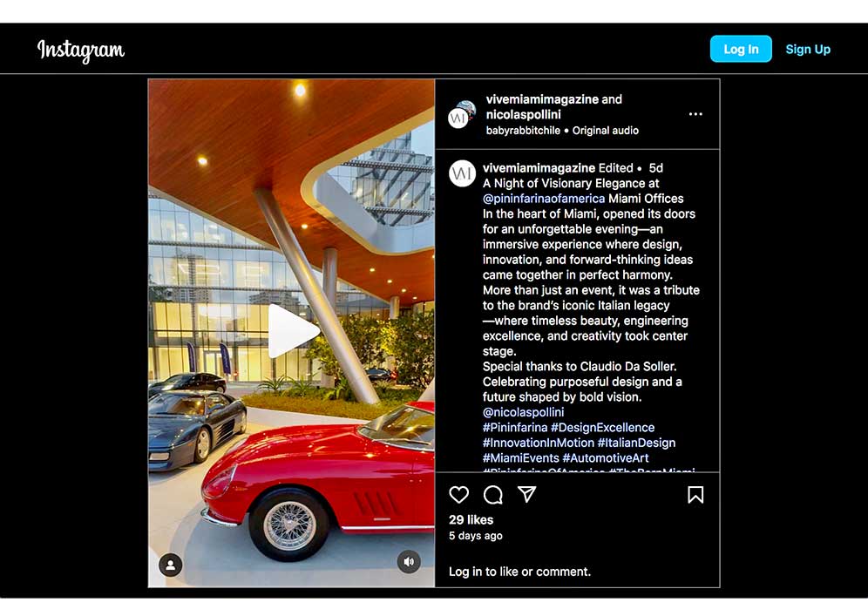View the 29 likes list
Viewport: 868px width, 616px height.
[x=471, y=519]
